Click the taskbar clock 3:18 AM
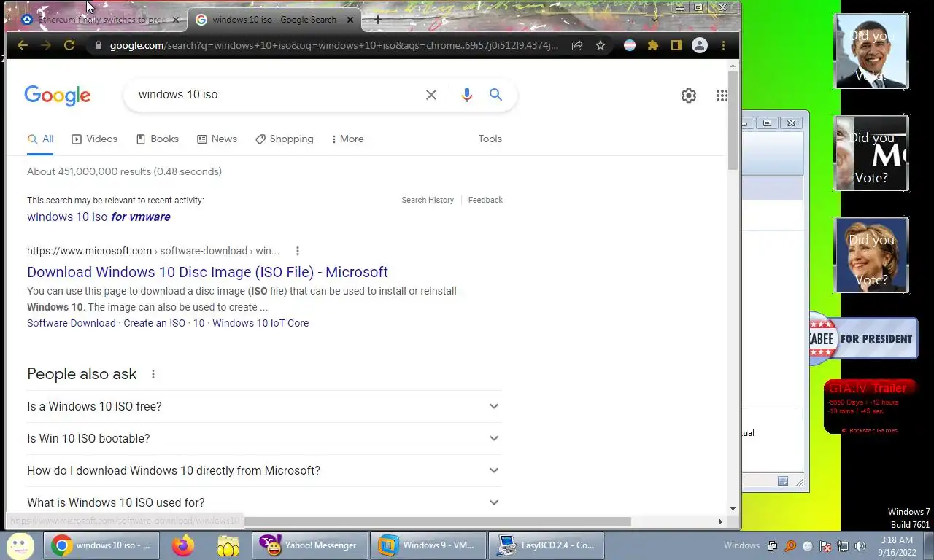The image size is (934, 560). pyautogui.click(x=897, y=545)
